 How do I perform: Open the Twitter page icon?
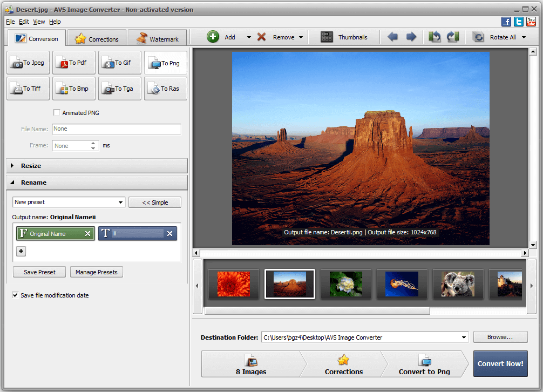pyautogui.click(x=519, y=22)
